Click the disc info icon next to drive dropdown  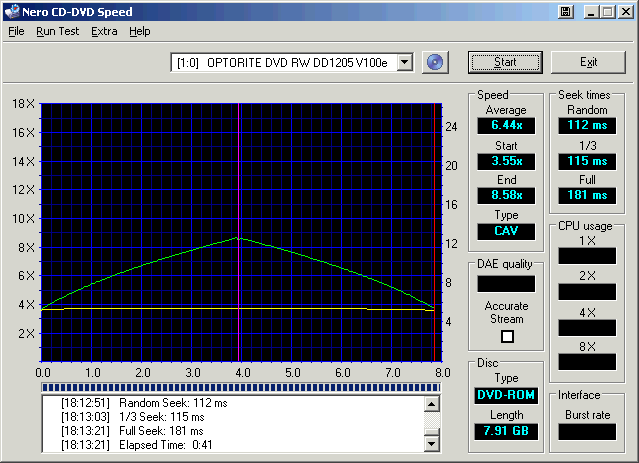pyautogui.click(x=433, y=62)
